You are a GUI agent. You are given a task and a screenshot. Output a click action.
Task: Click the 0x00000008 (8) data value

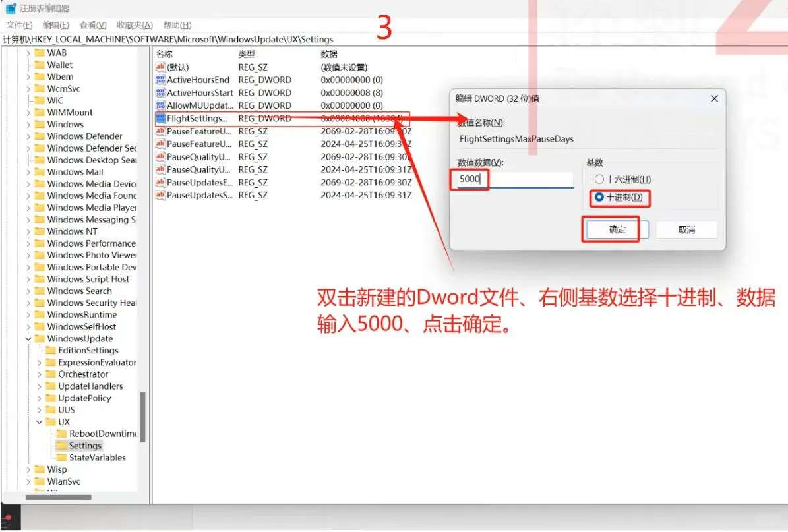point(351,92)
